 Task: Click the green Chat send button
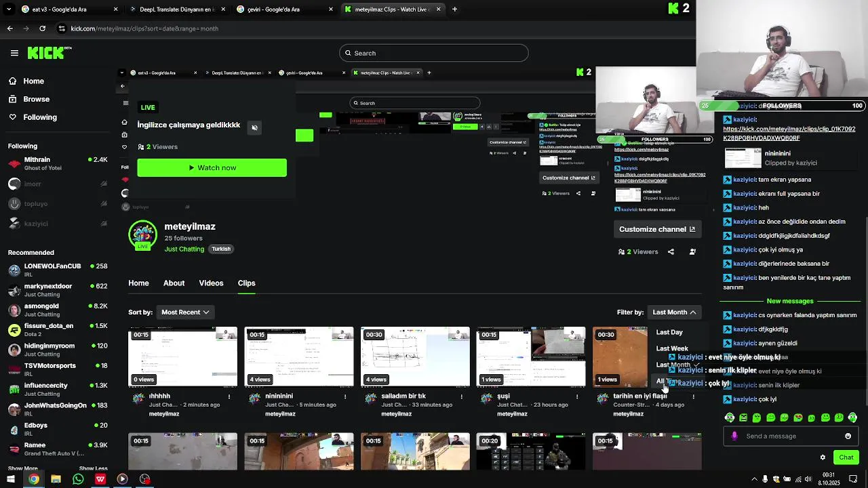coord(846,457)
